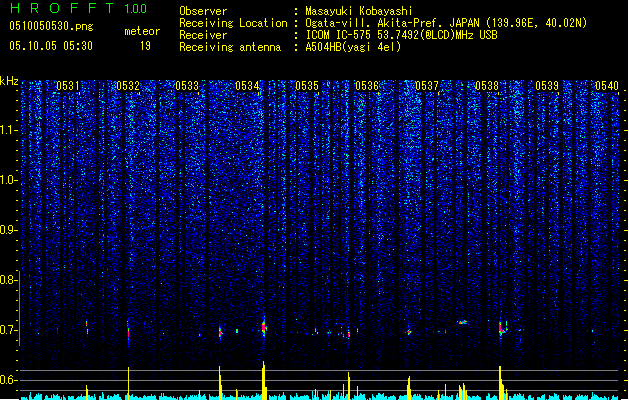Click the tallest yellow intensity bar under 0534
629x400 pixels.
tap(264, 380)
